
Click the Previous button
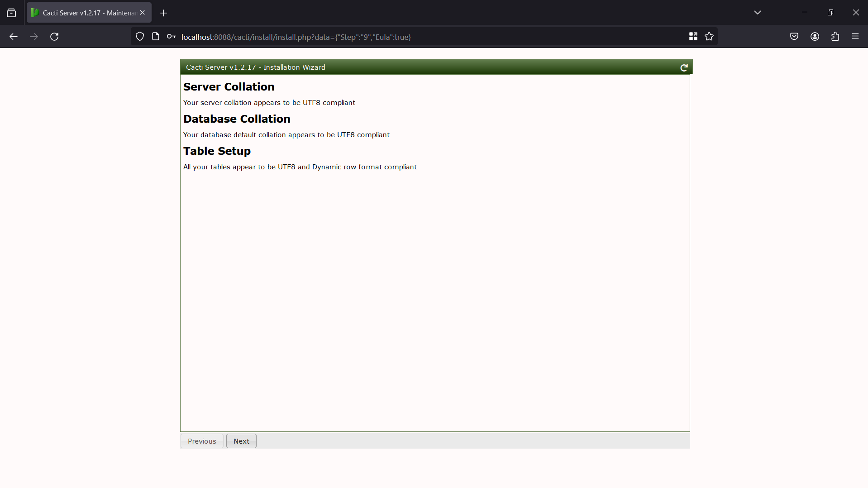(x=202, y=441)
